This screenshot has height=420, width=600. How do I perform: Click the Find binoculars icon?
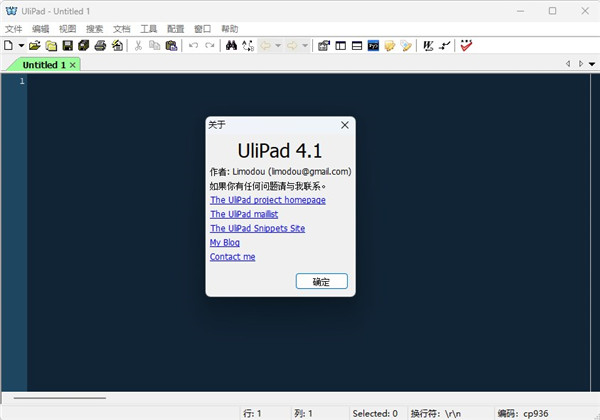tap(231, 46)
